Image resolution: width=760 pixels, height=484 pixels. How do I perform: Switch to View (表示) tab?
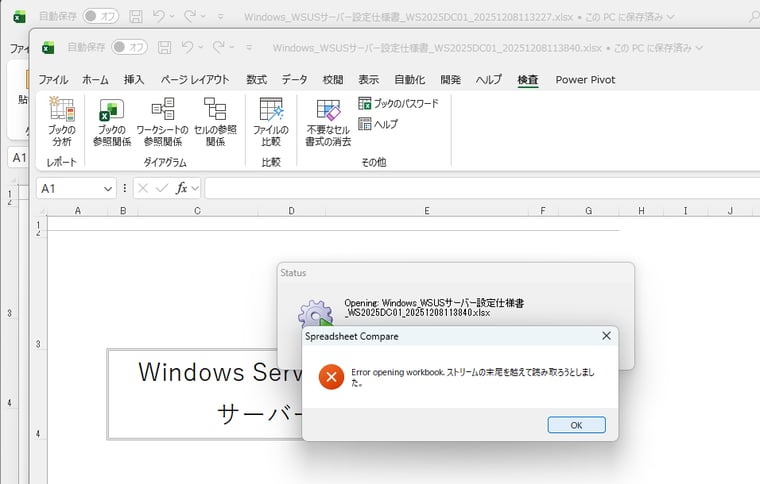(x=368, y=79)
